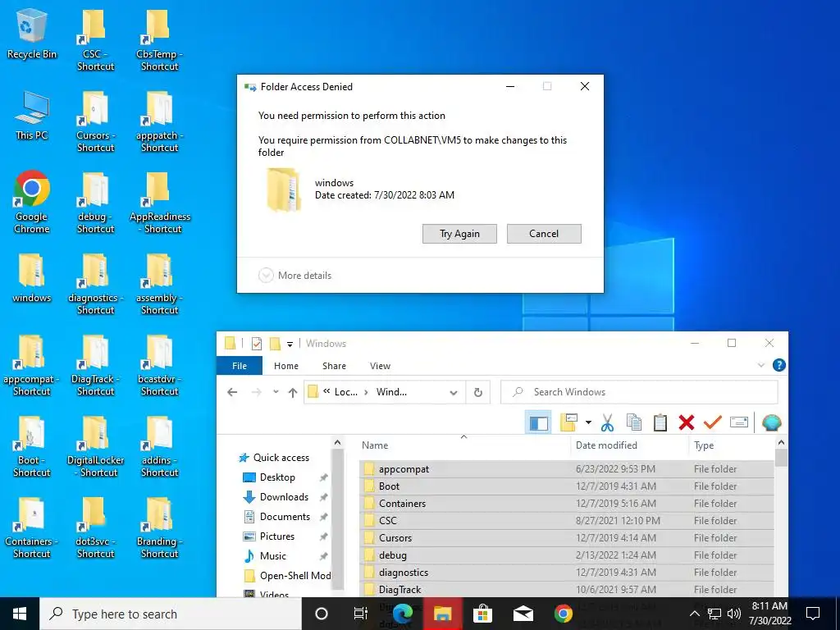Select the Branding - Shortcut desktop icon

[x=159, y=527]
